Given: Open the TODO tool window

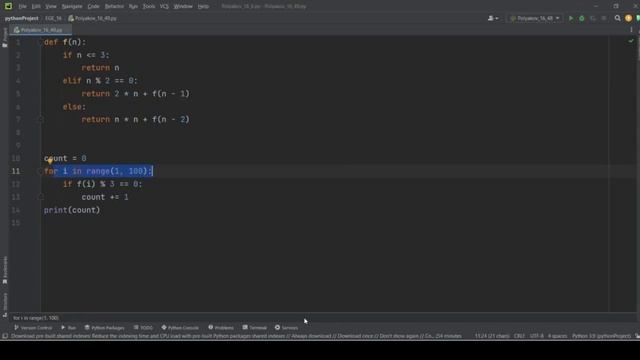Looking at the screenshot, I should (143, 327).
